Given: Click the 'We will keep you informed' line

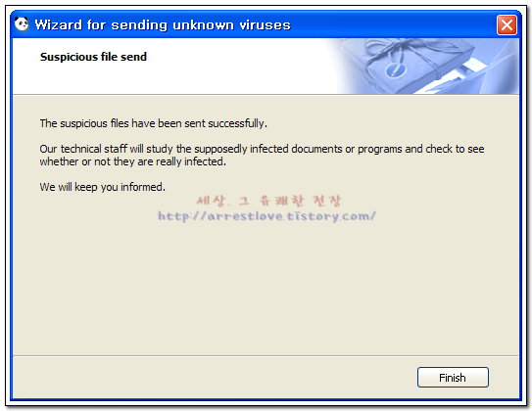Looking at the screenshot, I should (x=103, y=187).
